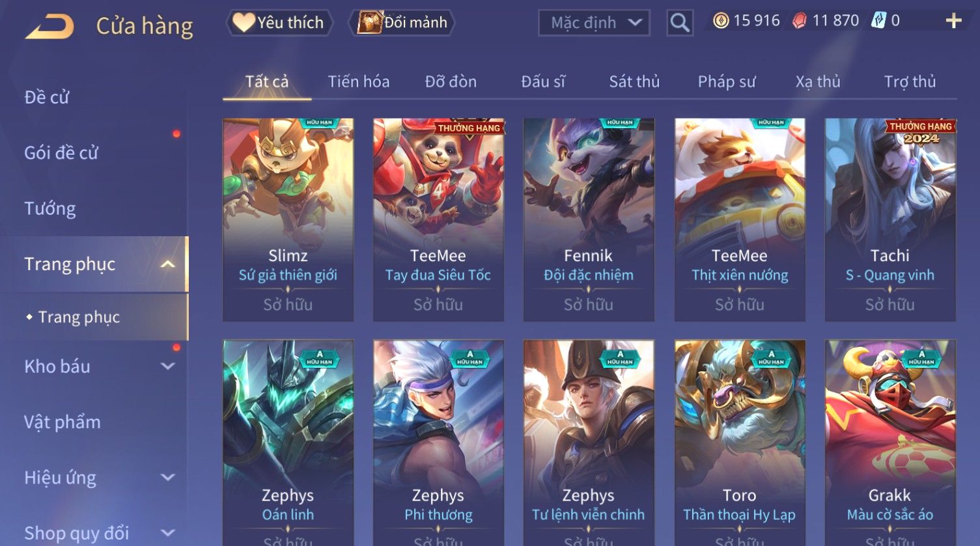Collapse the Trang phục menu section
Image resolution: width=980 pixels, height=546 pixels.
point(167,264)
